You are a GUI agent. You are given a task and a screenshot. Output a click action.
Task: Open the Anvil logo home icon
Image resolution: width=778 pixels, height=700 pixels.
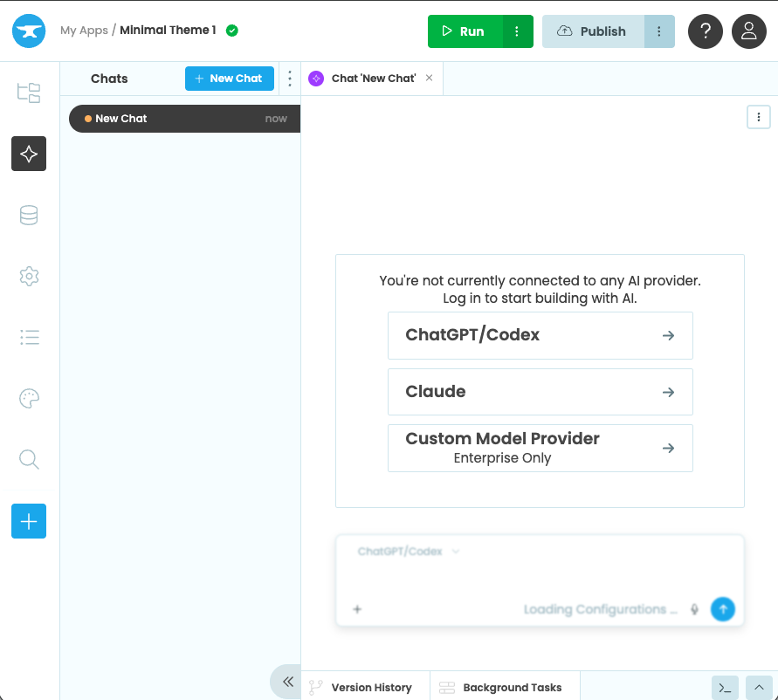tap(29, 31)
